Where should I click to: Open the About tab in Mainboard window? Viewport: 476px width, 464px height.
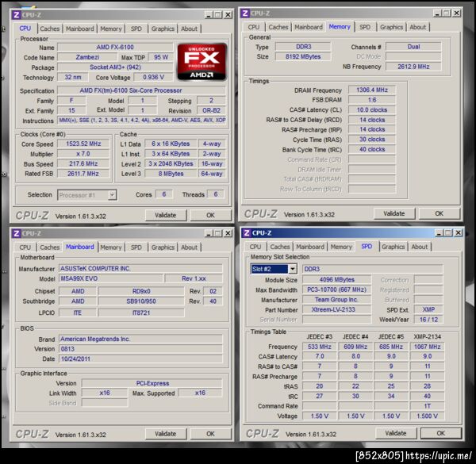click(x=189, y=247)
